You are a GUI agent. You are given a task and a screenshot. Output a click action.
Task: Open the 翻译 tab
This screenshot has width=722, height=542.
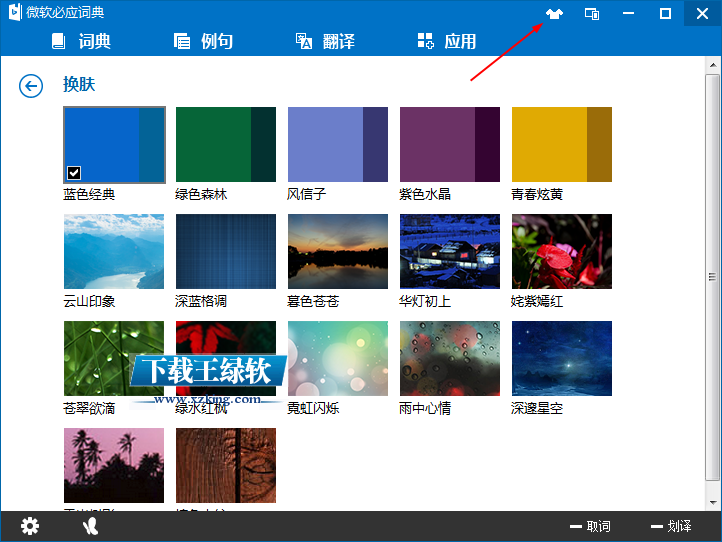325,41
